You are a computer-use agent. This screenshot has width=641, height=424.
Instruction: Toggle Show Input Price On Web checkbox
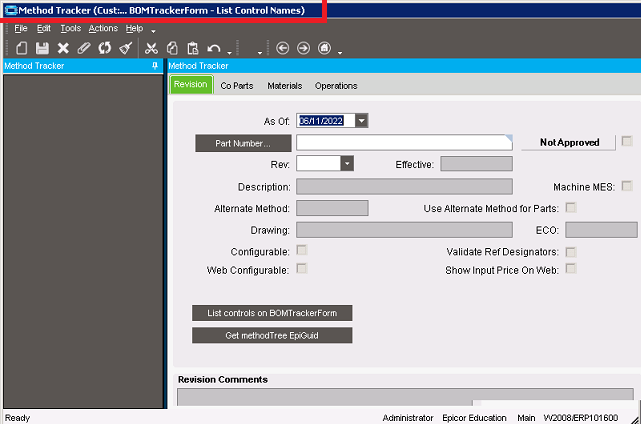pyautogui.click(x=571, y=268)
